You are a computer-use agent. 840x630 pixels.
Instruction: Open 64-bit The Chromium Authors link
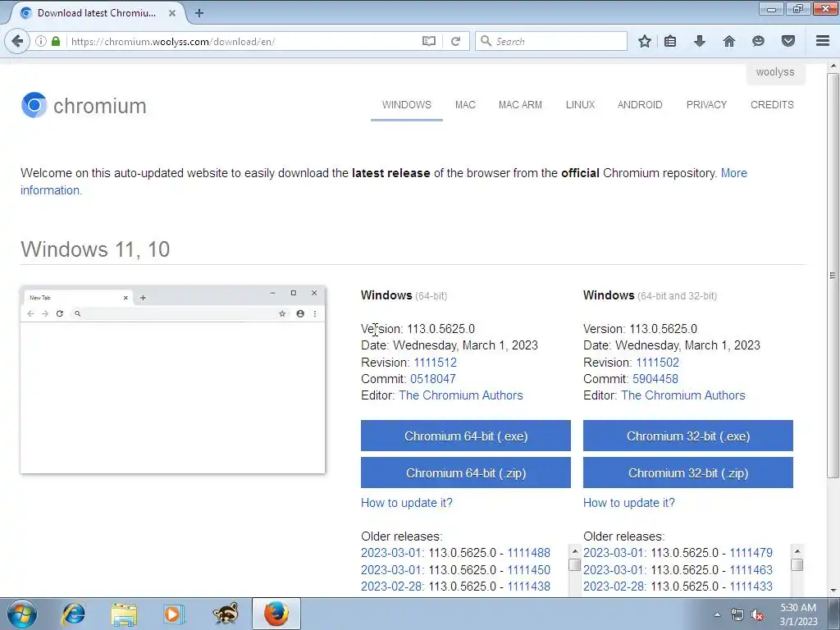(x=461, y=395)
